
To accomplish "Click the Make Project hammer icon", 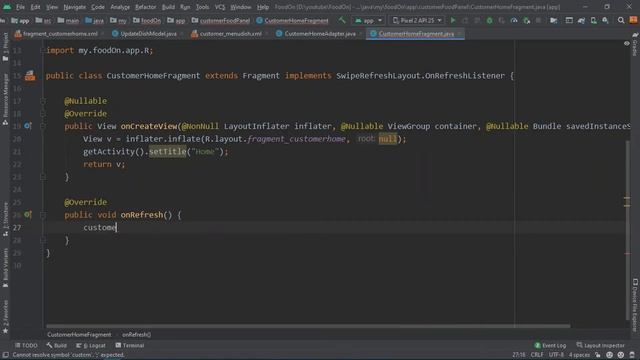I will click(x=342, y=20).
